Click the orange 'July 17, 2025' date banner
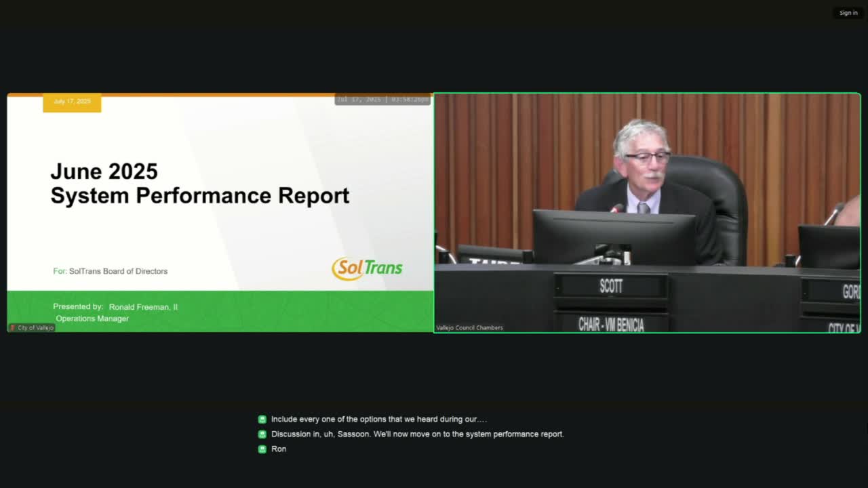Viewport: 868px width, 488px height. (x=72, y=102)
